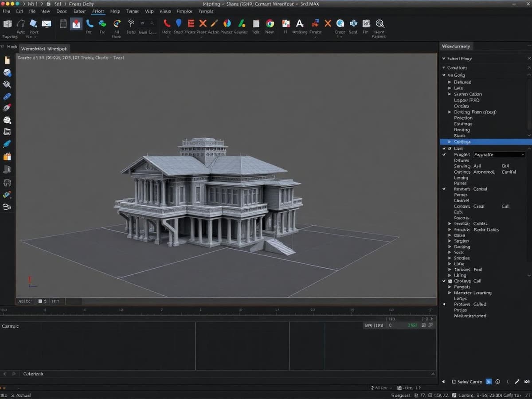The height and width of the screenshot is (399, 532).
Task: Select the Wiewfarmely panel tab
Action: pyautogui.click(x=456, y=46)
